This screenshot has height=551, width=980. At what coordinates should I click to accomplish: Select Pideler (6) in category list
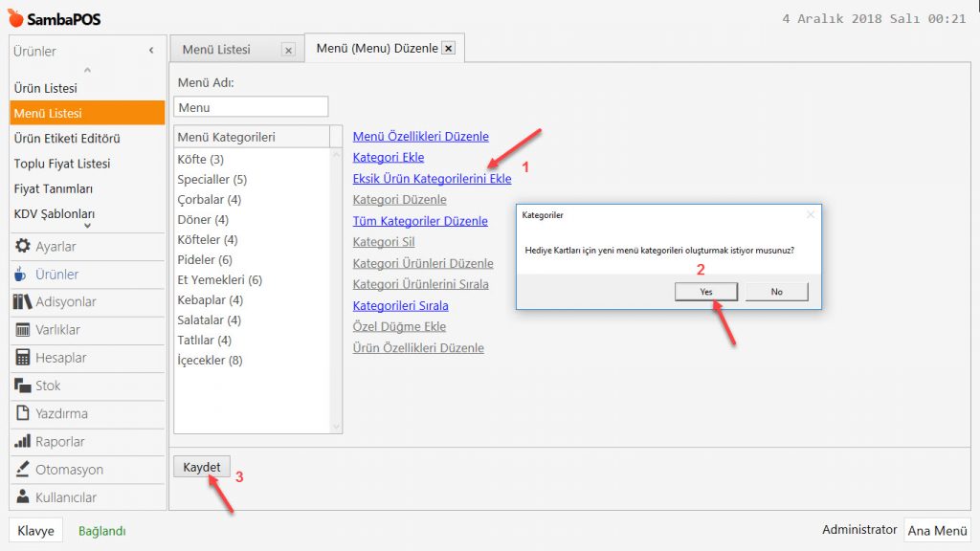[205, 259]
